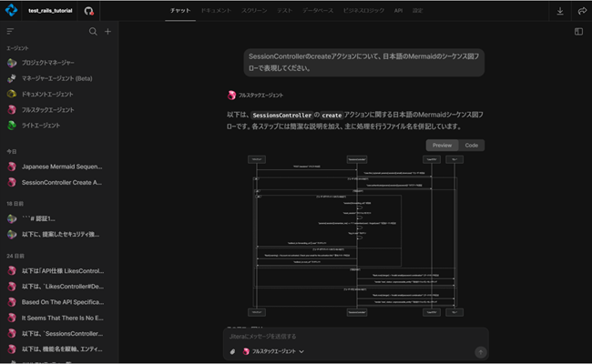Click the share arrow icon
Viewport: 592px width, 364px height.
(581, 11)
